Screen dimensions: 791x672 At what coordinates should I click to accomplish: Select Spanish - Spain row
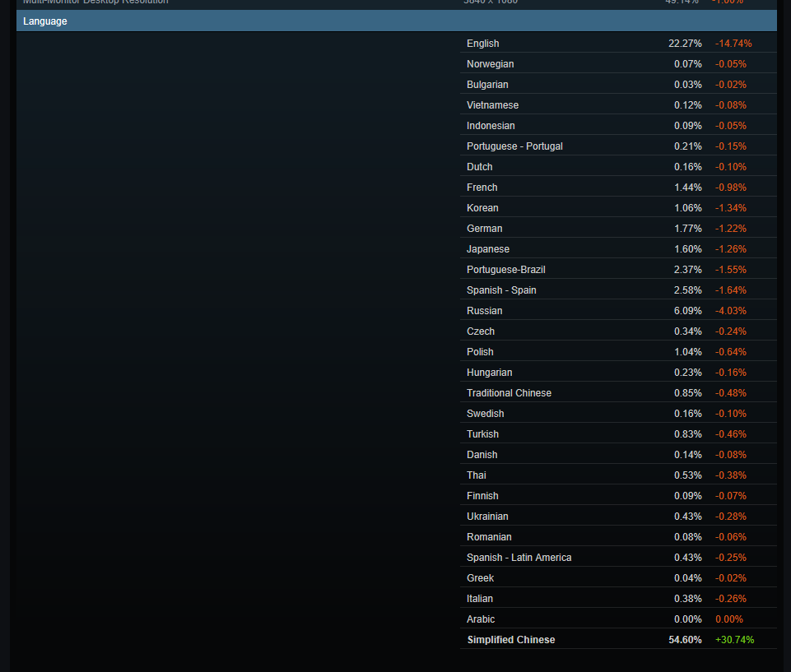point(618,290)
